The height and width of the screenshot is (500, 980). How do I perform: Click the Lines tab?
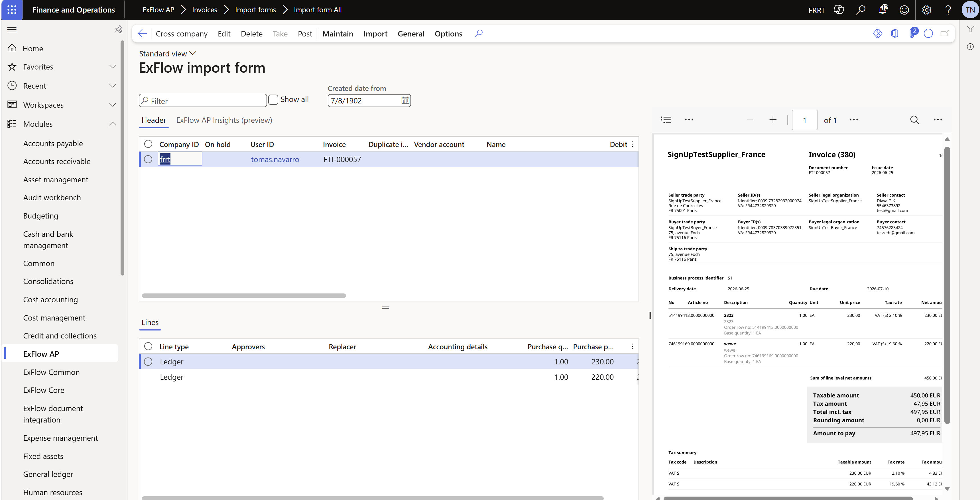pos(150,323)
